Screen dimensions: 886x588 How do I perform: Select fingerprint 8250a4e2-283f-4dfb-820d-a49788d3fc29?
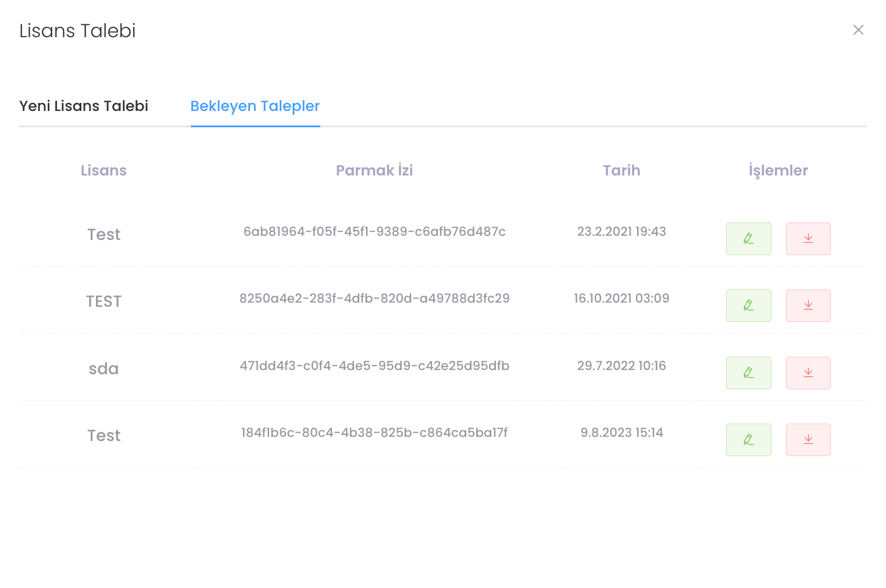(x=374, y=299)
